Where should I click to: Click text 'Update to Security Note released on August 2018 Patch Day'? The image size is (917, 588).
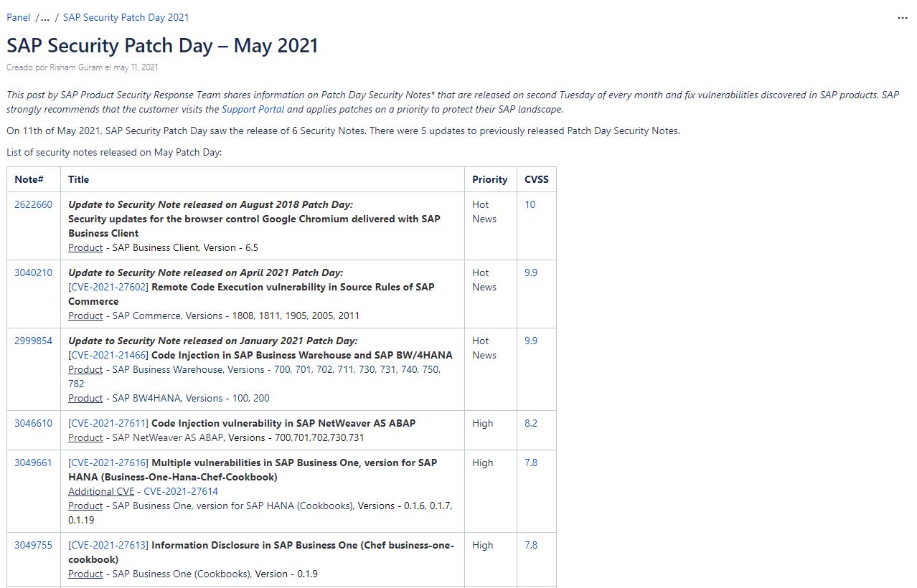(210, 204)
